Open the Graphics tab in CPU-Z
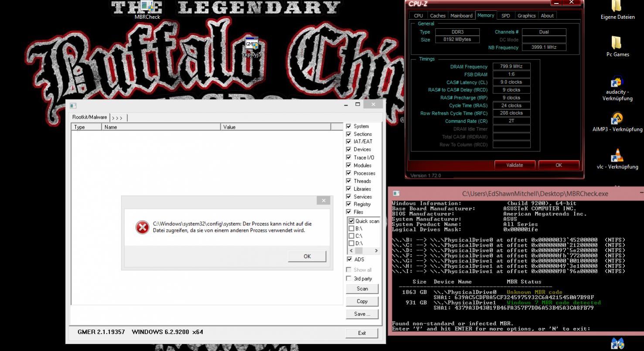This screenshot has height=351, width=644. click(526, 16)
